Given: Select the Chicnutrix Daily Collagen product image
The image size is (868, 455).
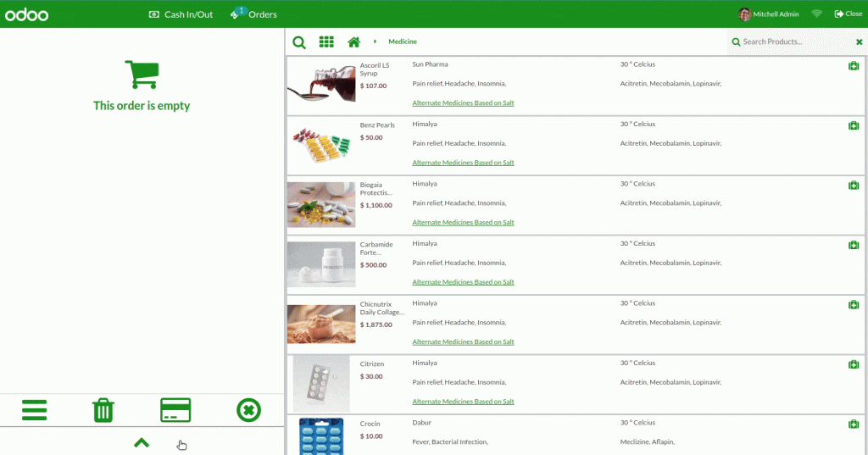Looking at the screenshot, I should click(321, 324).
